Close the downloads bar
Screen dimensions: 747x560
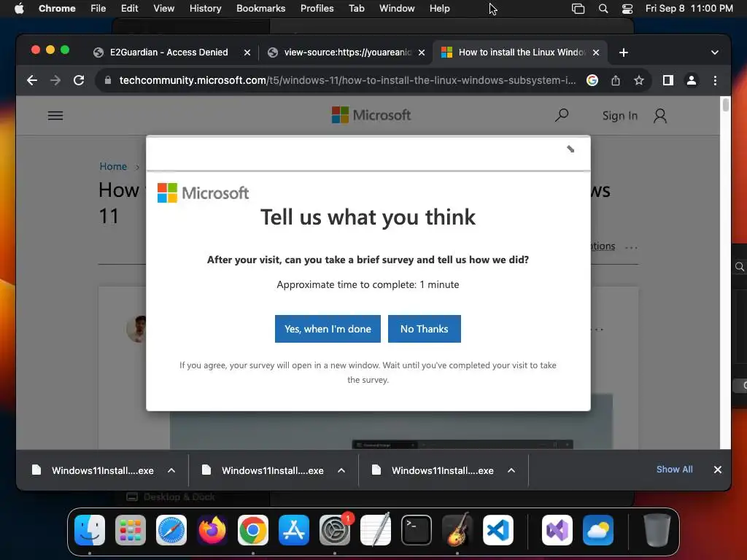[718, 470]
